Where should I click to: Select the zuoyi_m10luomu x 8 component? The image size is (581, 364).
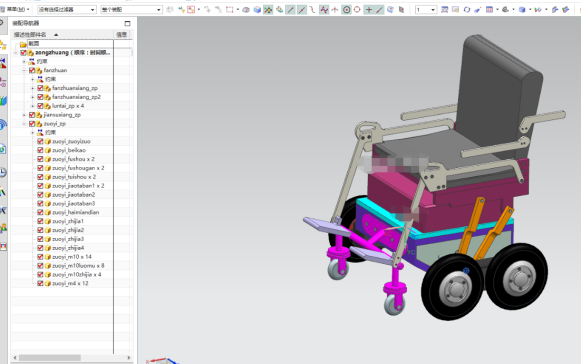click(78, 266)
